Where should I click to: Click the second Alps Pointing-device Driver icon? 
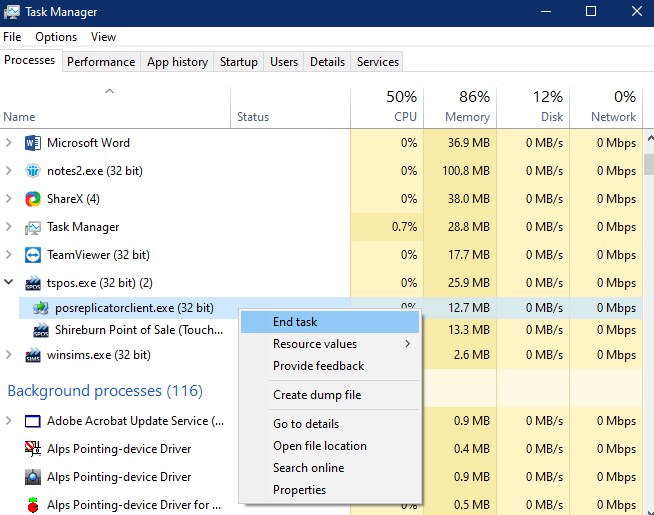pyautogui.click(x=33, y=477)
